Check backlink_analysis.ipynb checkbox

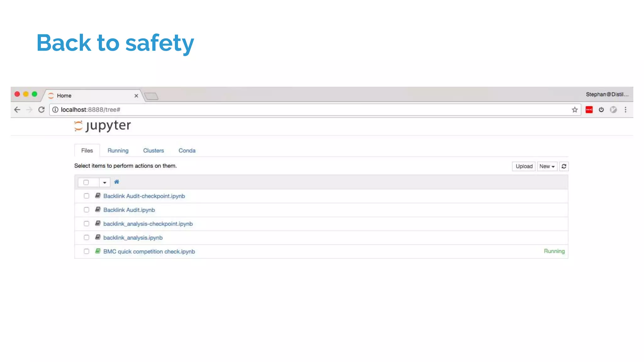tap(86, 238)
